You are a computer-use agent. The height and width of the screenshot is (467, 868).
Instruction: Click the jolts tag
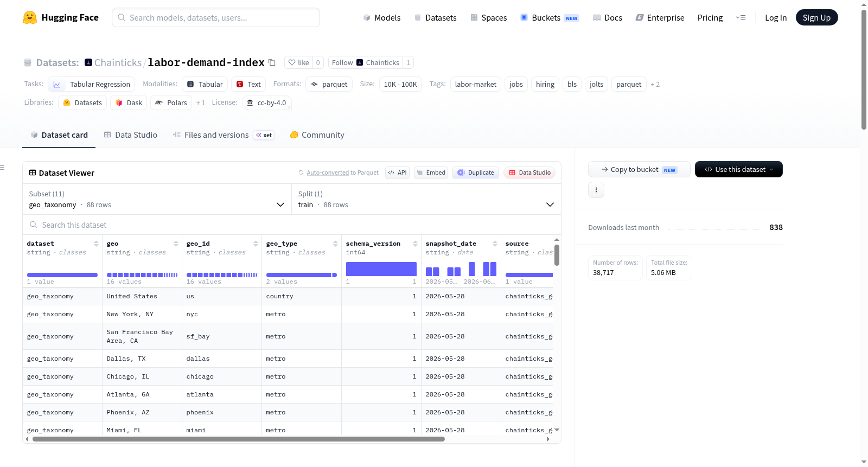596,84
